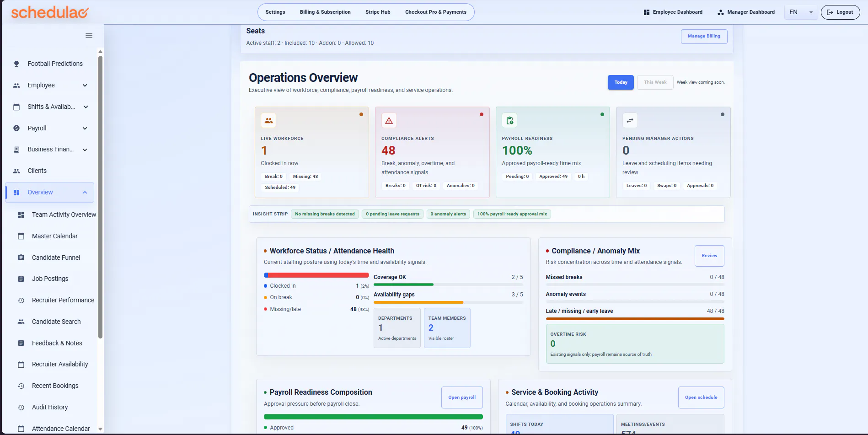
Task: Switch to the This Week view
Action: pos(655,82)
